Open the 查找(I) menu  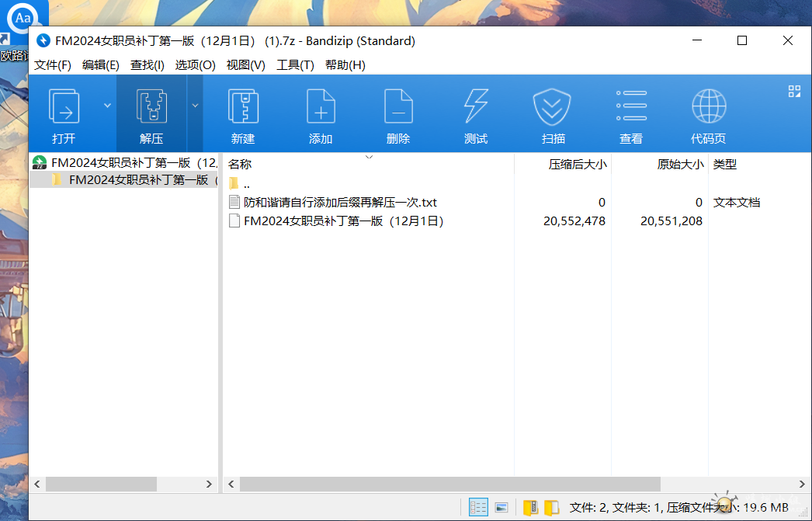click(147, 64)
